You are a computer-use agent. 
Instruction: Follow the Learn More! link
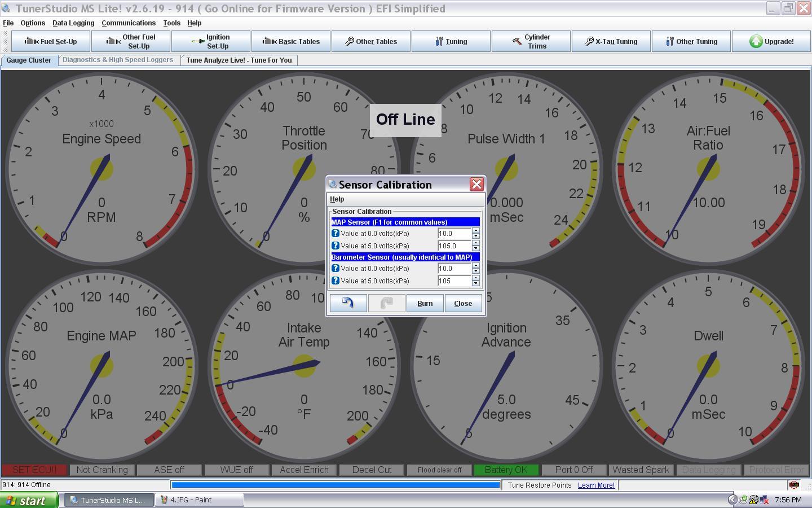[596, 485]
